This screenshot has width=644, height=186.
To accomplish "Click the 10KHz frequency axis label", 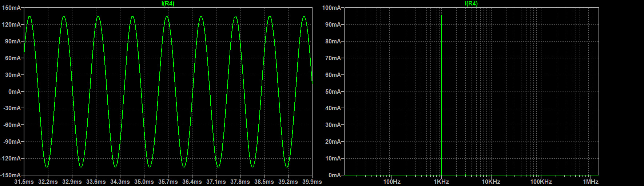I will click(x=491, y=182).
